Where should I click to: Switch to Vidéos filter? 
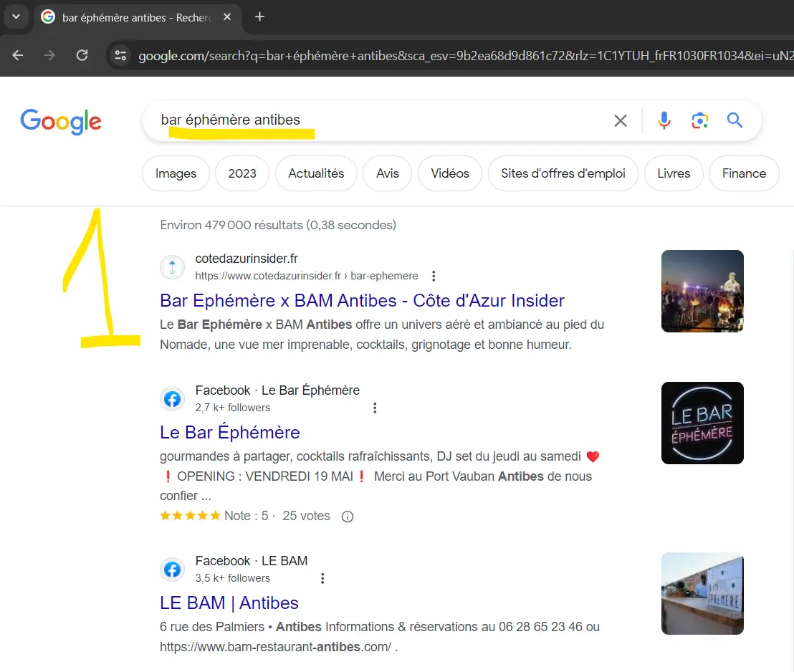coord(449,173)
